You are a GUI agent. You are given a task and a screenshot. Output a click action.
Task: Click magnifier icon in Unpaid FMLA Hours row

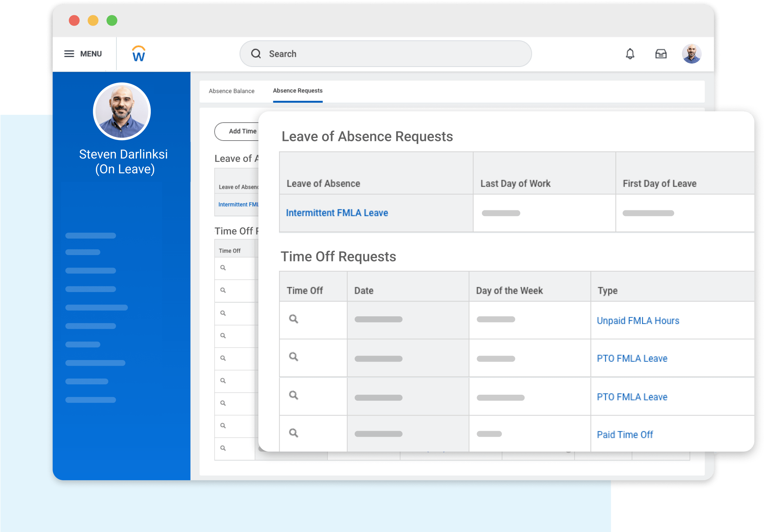click(293, 319)
